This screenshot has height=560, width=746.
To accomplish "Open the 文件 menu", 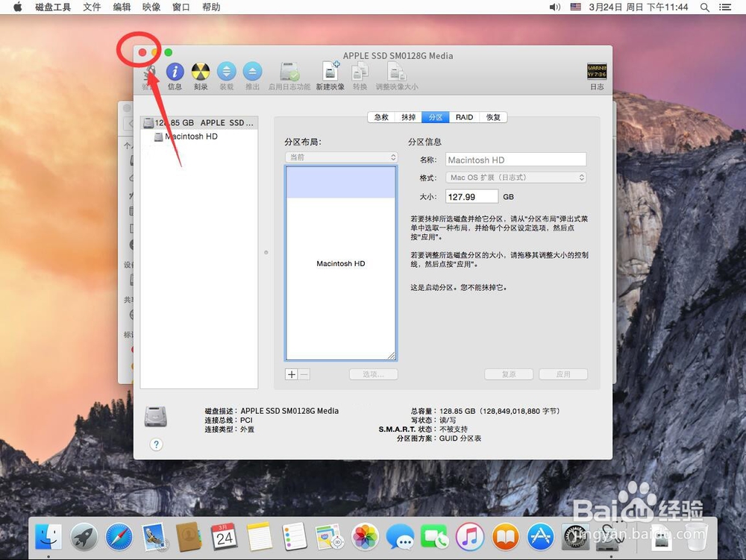I will pos(92,7).
